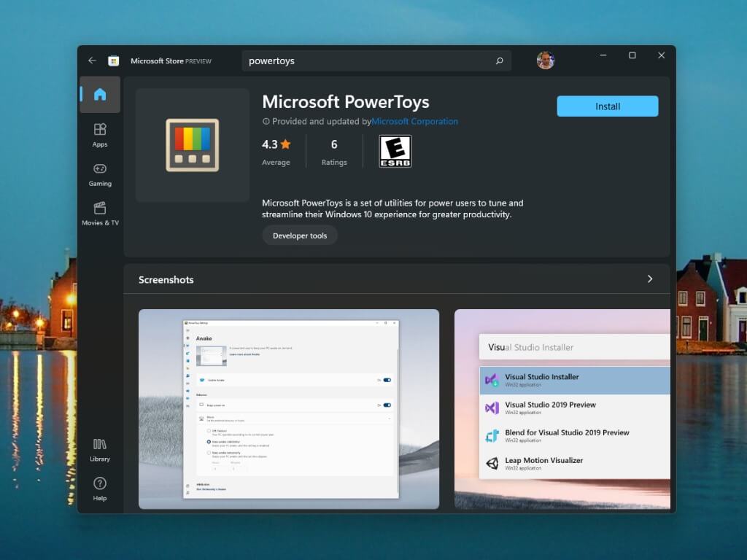Viewport: 747px width, 560px height.
Task: Click the back arrow in title bar
Action: coord(92,61)
